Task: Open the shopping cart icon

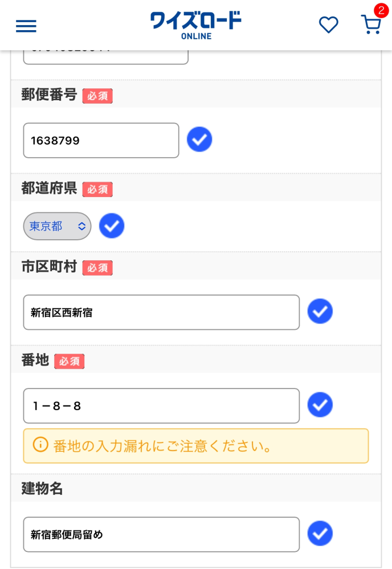Action: (371, 25)
